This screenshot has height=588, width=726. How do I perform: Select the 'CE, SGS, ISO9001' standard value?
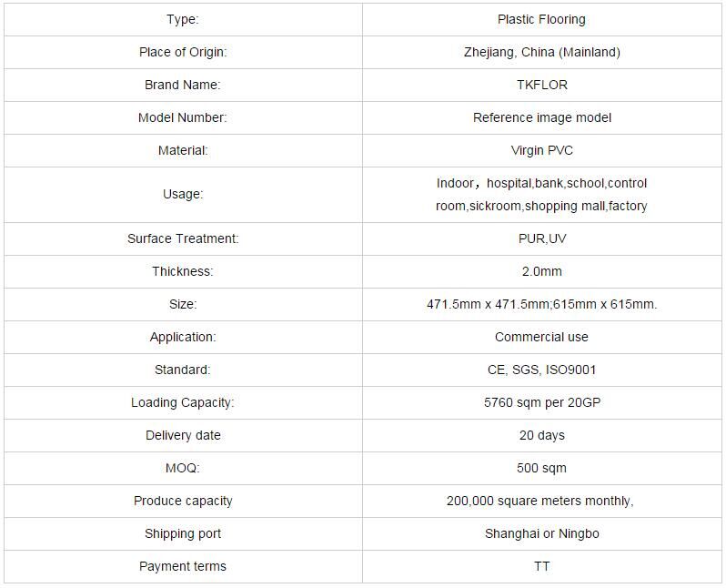pyautogui.click(x=541, y=370)
